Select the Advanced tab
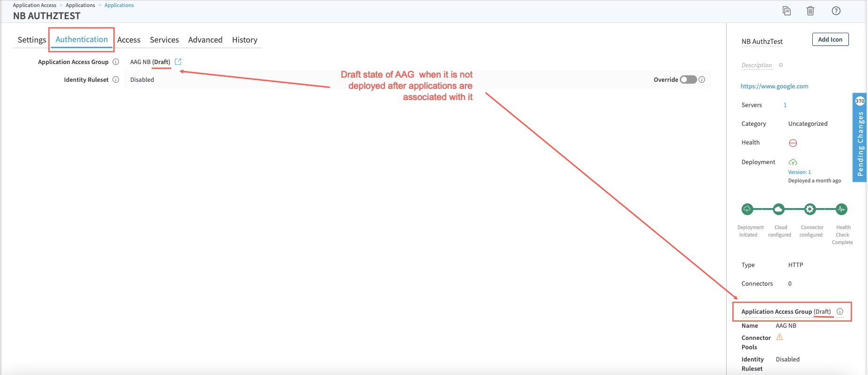The height and width of the screenshot is (375, 868). pos(205,40)
